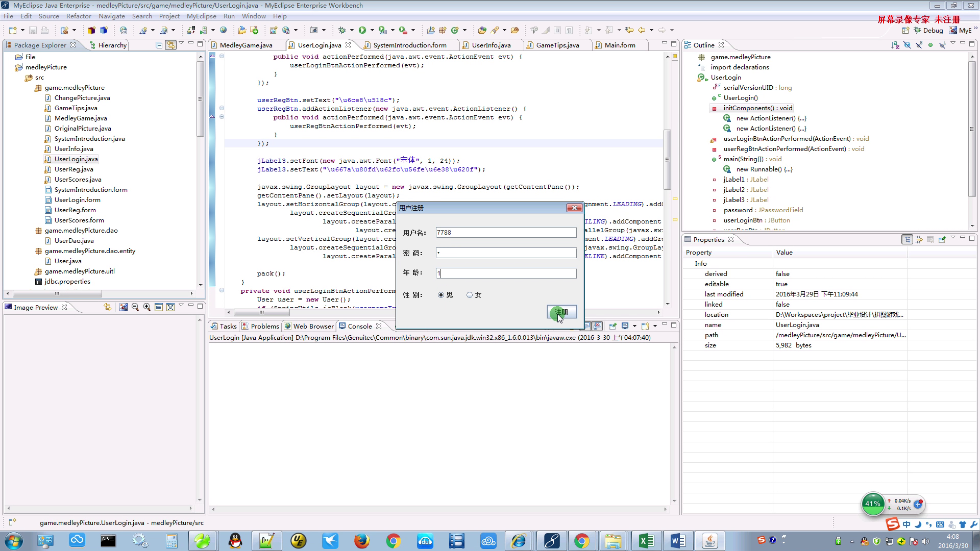Click Last Edit Location toolbar icon
This screenshot has height=551, width=980.
point(629,30)
